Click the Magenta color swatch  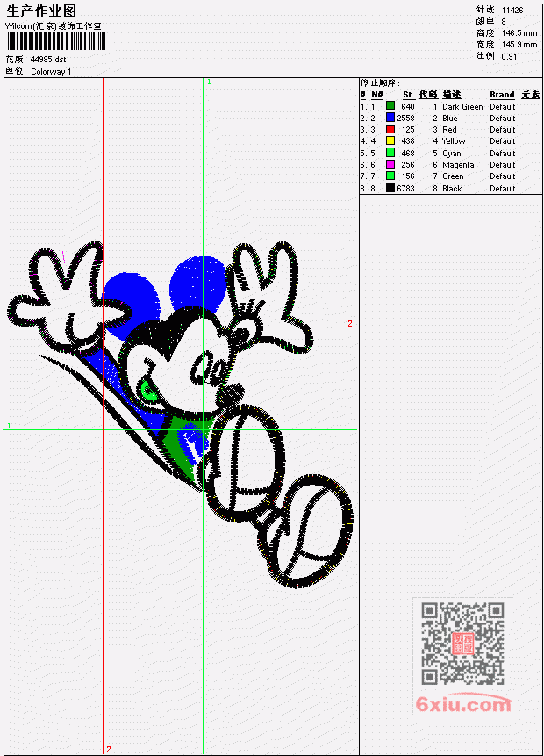pyautogui.click(x=390, y=164)
